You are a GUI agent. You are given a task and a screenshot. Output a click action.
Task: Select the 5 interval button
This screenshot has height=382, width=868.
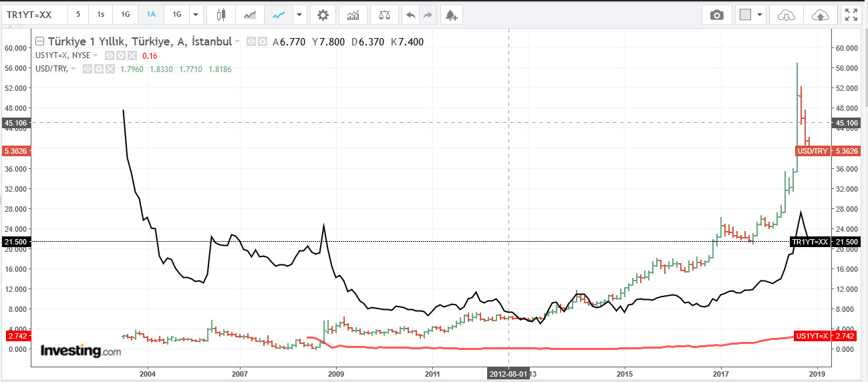78,15
